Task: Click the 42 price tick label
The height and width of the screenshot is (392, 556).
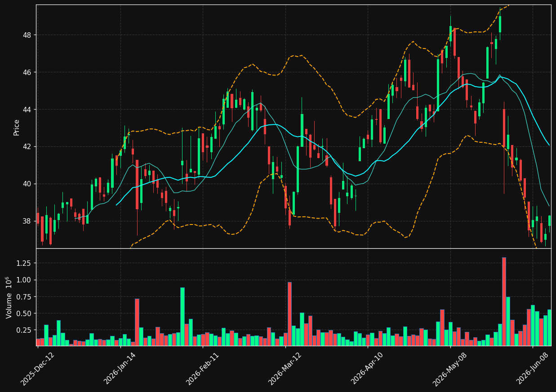Action: (x=28, y=147)
